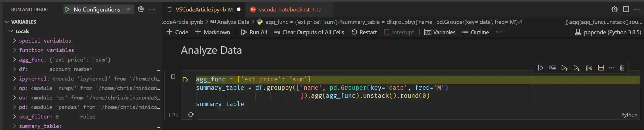This screenshot has width=644, height=130.
Task: Expand the df variable
Action: [14, 69]
